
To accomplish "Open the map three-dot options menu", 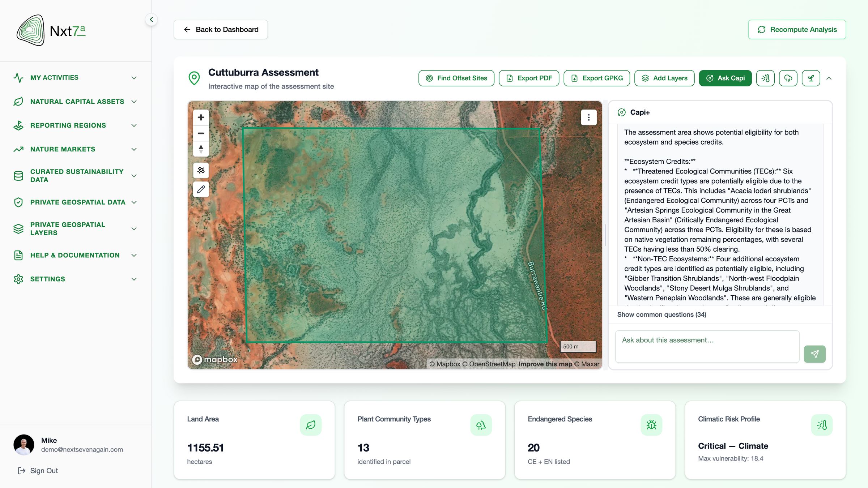I will point(589,117).
